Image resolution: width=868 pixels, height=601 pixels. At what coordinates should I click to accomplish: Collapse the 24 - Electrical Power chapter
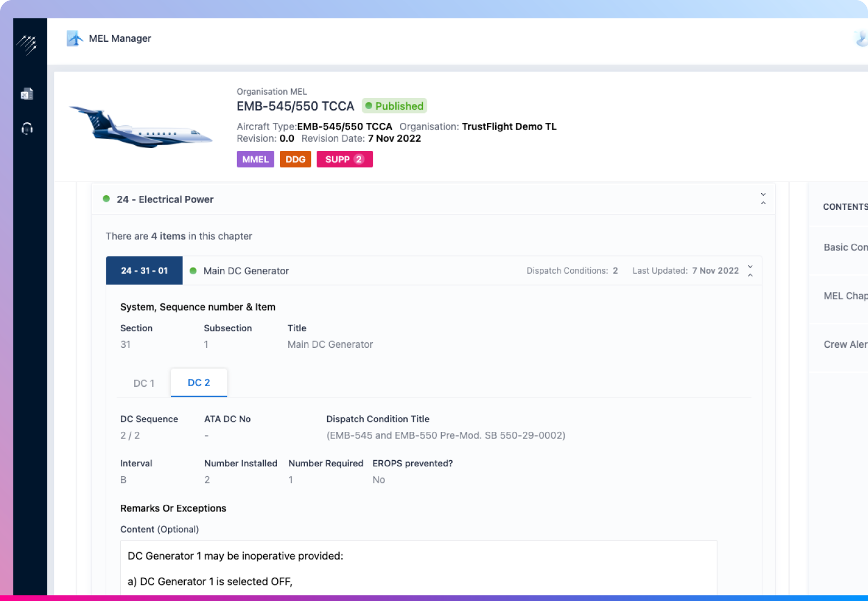click(763, 199)
